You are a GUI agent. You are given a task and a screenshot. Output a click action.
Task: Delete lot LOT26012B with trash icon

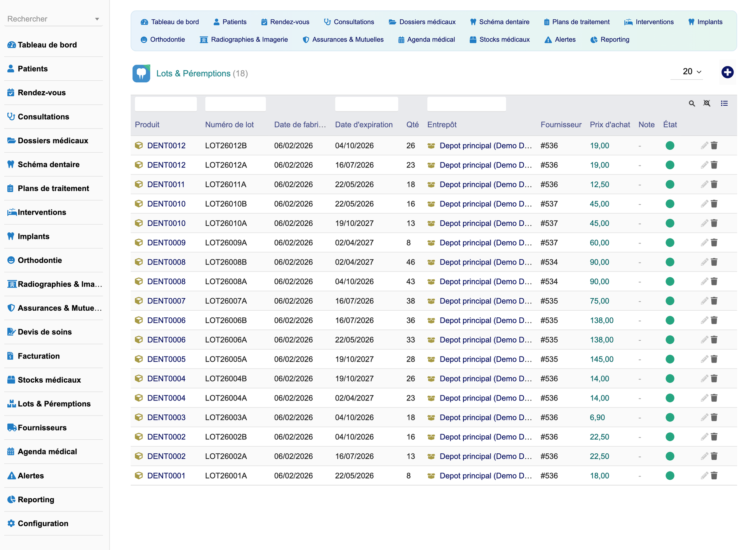714,146
